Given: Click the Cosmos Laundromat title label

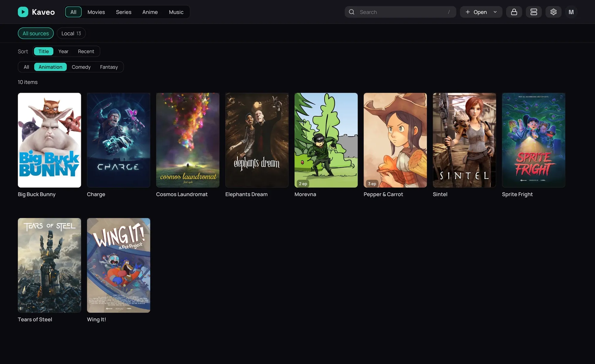Looking at the screenshot, I should pos(182,194).
